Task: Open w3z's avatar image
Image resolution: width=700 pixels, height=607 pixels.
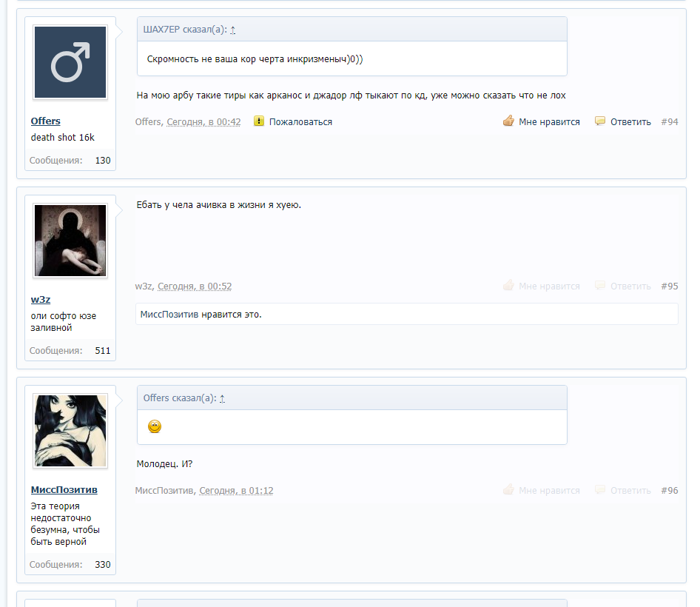Action: click(x=70, y=241)
